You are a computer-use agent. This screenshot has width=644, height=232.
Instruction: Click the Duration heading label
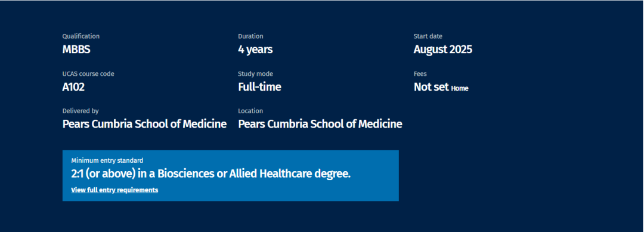[x=250, y=36]
